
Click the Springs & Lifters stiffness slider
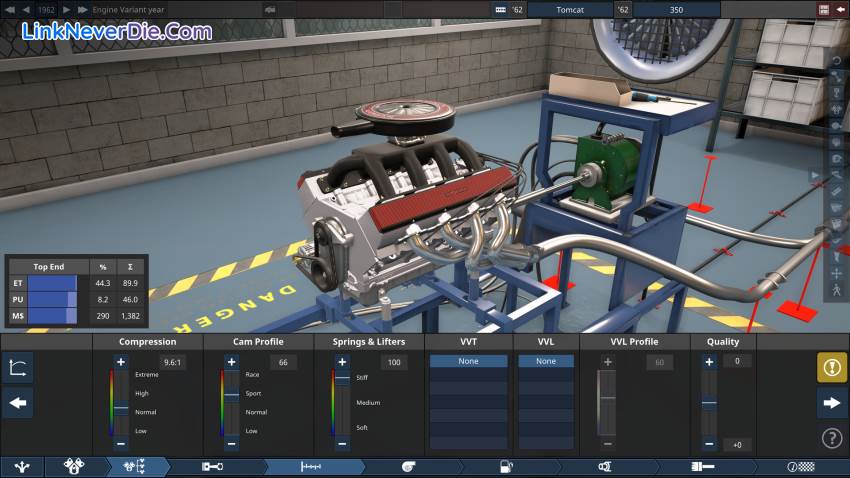[x=343, y=402]
